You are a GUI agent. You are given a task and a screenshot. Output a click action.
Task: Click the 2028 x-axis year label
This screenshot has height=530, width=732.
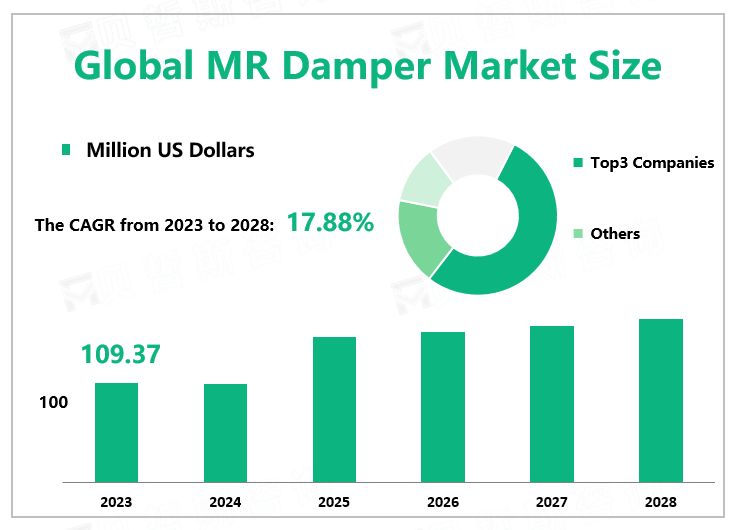point(660,502)
